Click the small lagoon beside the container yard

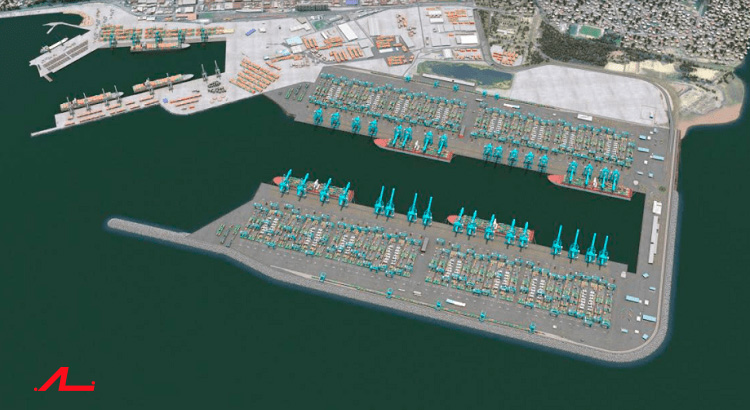tap(462, 72)
